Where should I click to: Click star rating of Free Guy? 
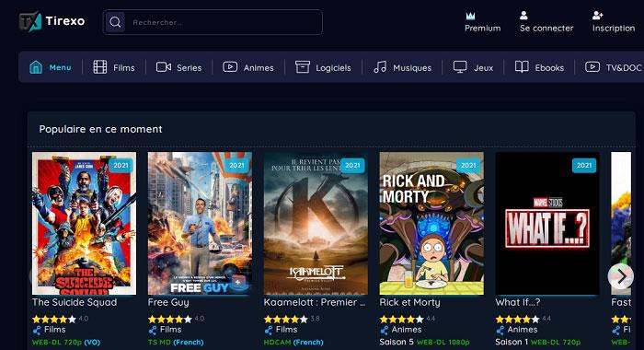170,319
